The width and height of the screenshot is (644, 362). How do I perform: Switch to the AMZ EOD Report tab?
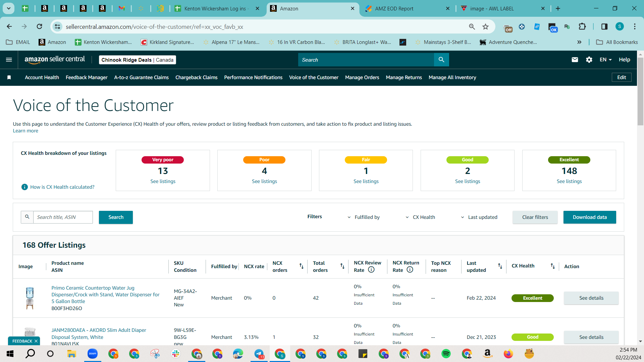click(407, 9)
